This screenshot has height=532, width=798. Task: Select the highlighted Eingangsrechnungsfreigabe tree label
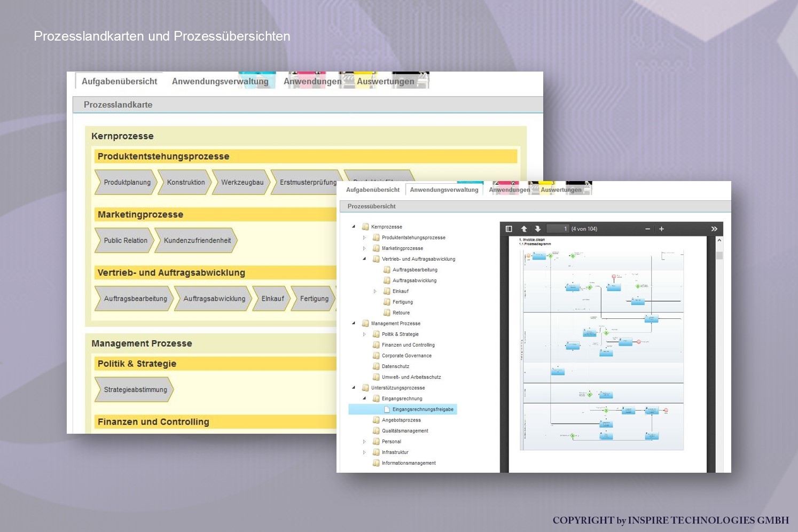pyautogui.click(x=423, y=410)
